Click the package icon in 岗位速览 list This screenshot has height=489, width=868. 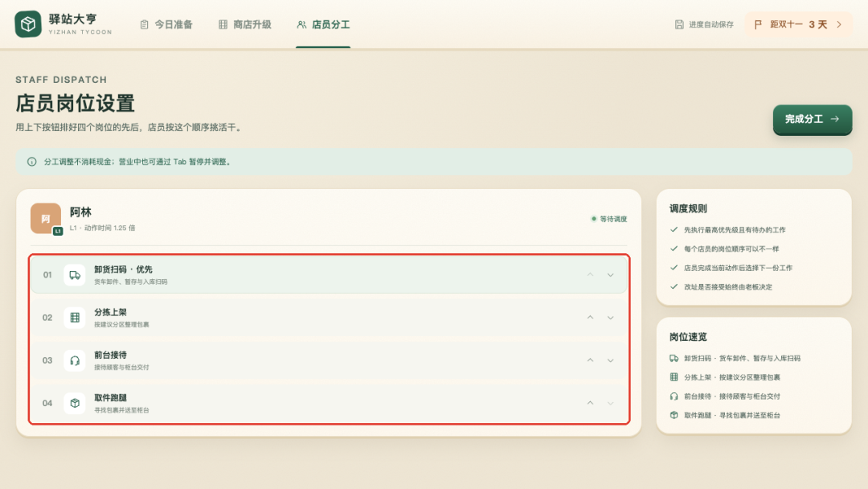pyautogui.click(x=674, y=415)
